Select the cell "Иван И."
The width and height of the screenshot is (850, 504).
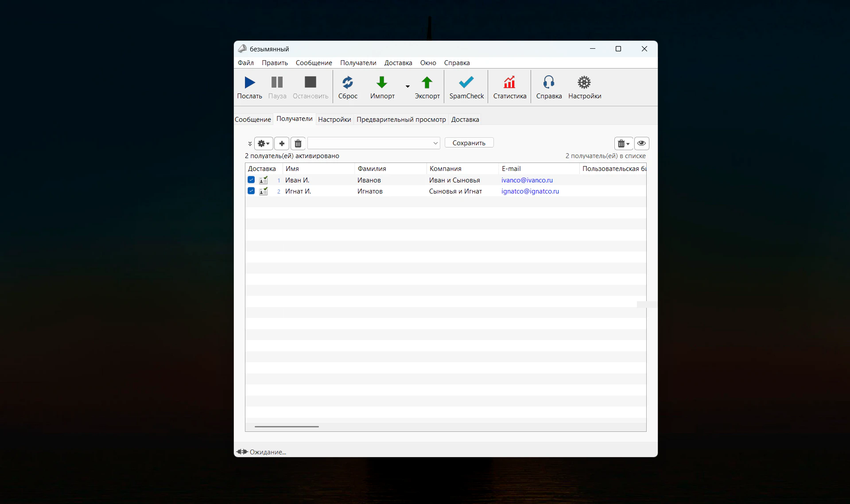point(297,180)
